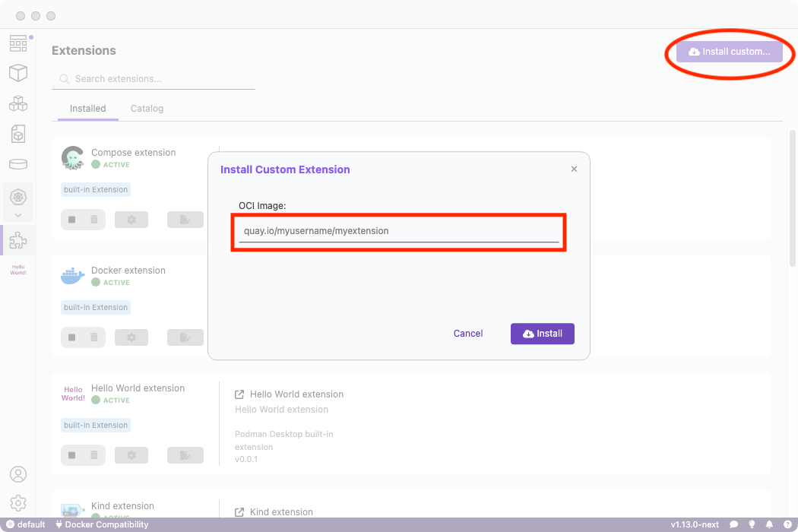
Task: Open the Accounts avatar icon
Action: 18,474
